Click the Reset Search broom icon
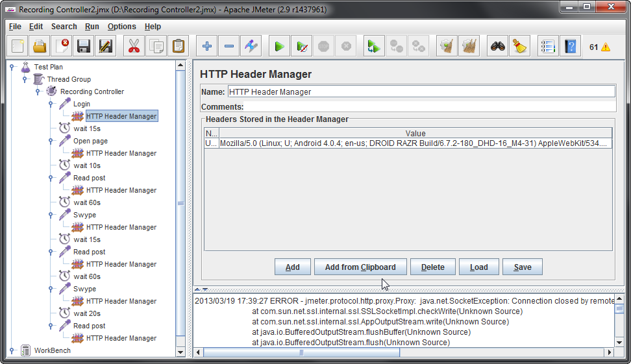Image resolution: width=631 pixels, height=364 pixels. [x=520, y=46]
